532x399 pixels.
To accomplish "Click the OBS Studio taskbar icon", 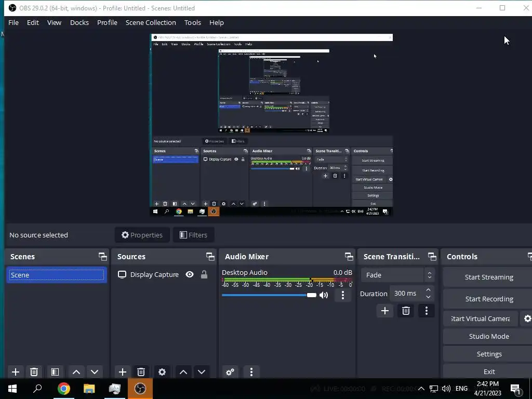I will [140, 389].
